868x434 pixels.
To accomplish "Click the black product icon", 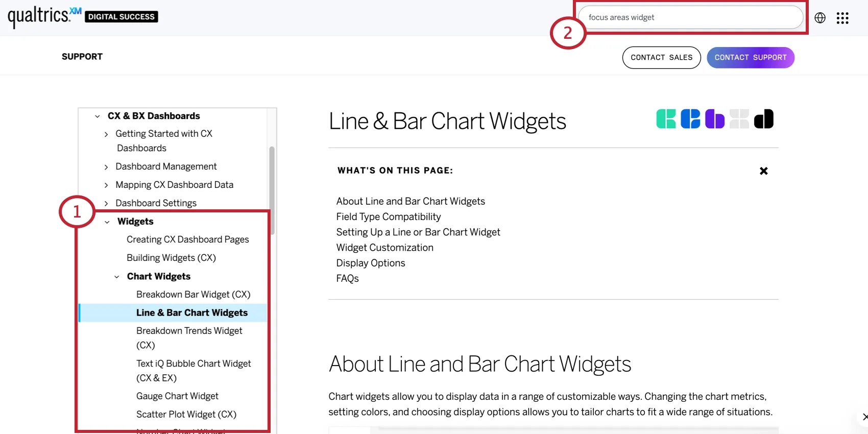I will click(x=764, y=119).
